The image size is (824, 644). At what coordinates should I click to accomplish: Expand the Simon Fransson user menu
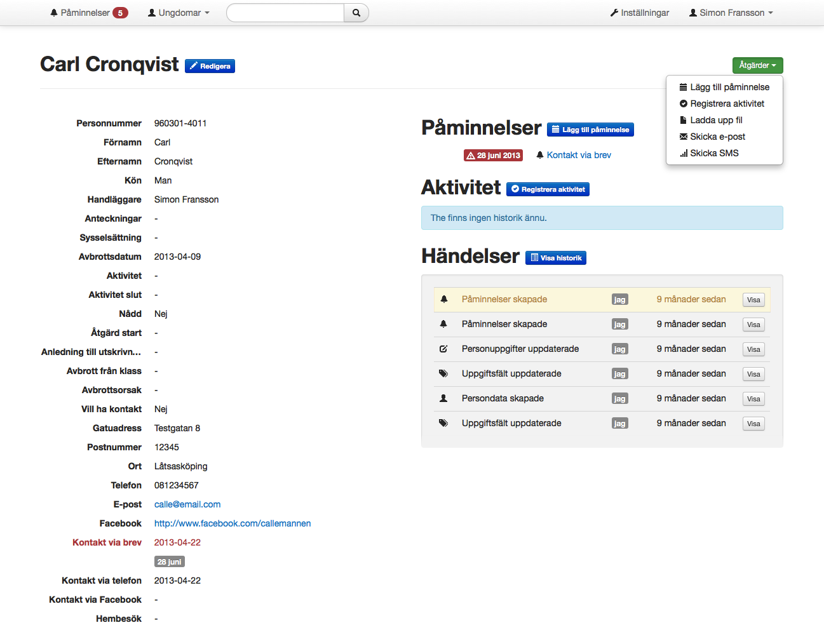(731, 13)
